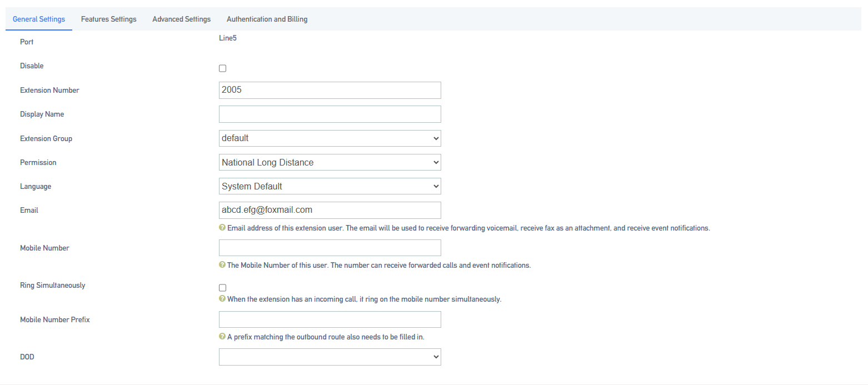Click the Permission label
This screenshot has width=868, height=385.
point(38,162)
